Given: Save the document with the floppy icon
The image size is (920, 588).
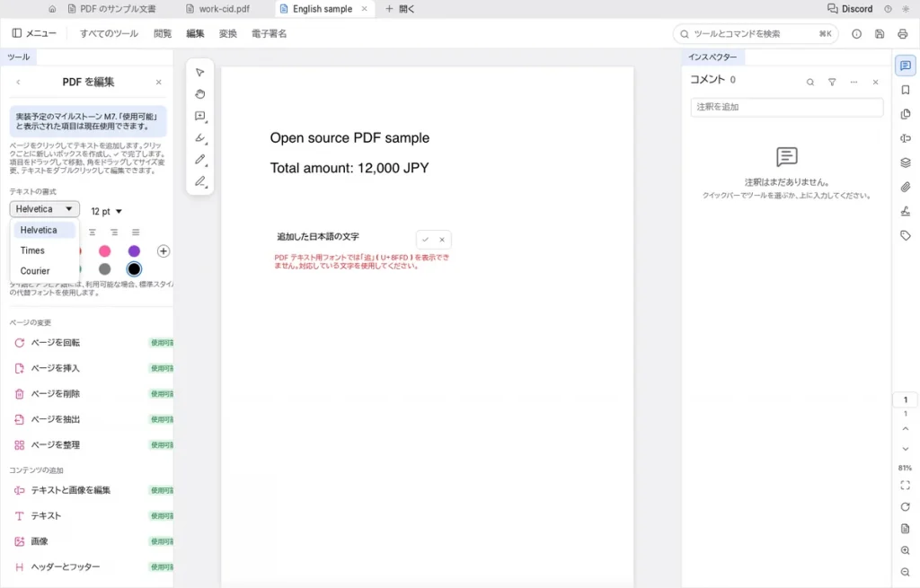Looking at the screenshot, I should point(880,34).
